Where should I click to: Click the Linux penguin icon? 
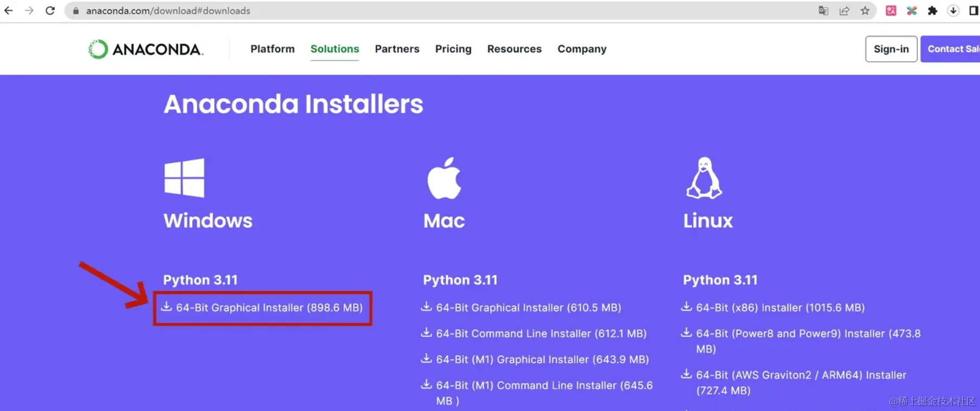pyautogui.click(x=704, y=178)
